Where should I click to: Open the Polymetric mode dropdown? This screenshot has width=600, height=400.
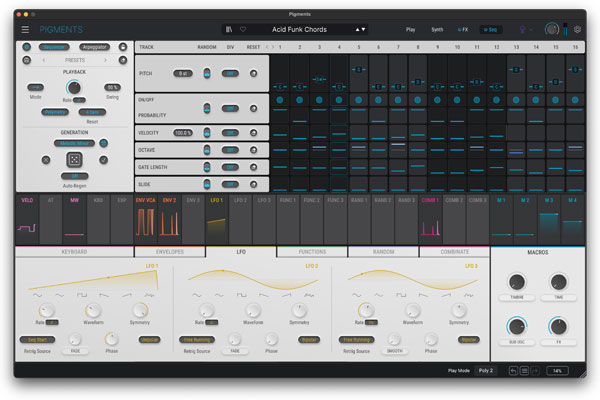tap(55, 112)
